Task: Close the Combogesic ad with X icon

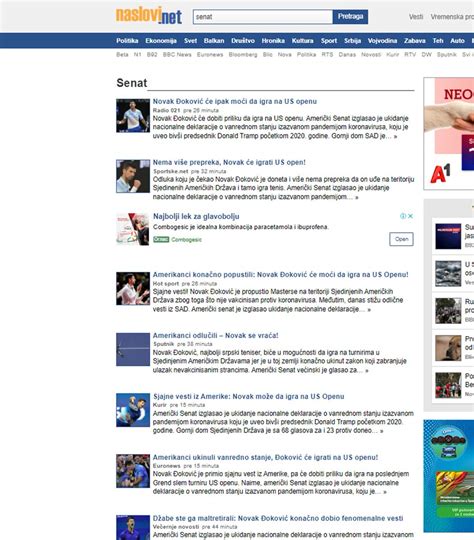Action: pos(410,216)
